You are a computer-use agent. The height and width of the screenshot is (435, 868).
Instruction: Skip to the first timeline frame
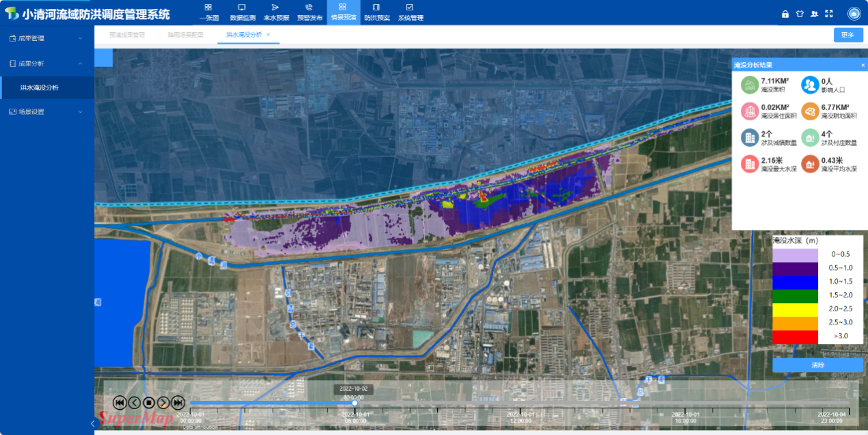119,403
